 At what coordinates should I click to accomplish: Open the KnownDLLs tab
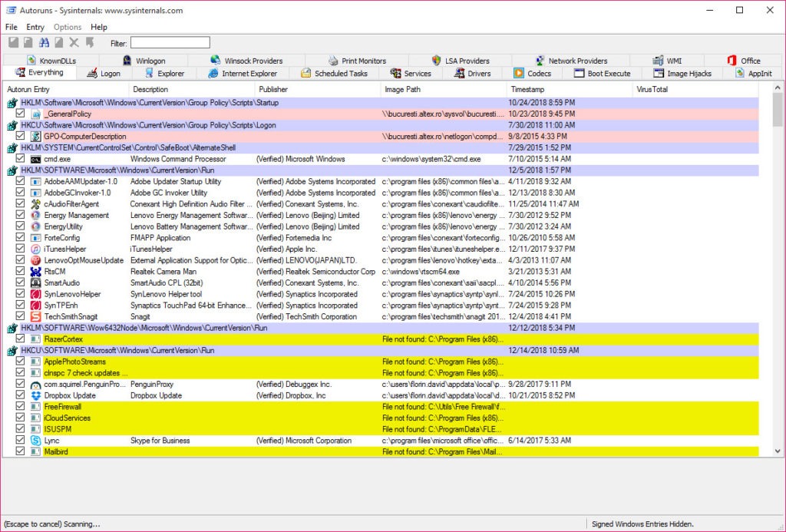[x=51, y=61]
